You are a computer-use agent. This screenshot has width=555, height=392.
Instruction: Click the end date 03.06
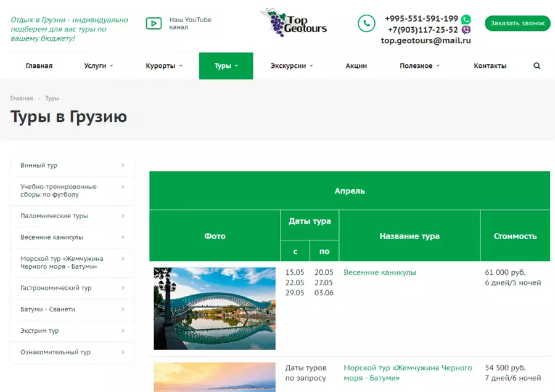click(324, 293)
